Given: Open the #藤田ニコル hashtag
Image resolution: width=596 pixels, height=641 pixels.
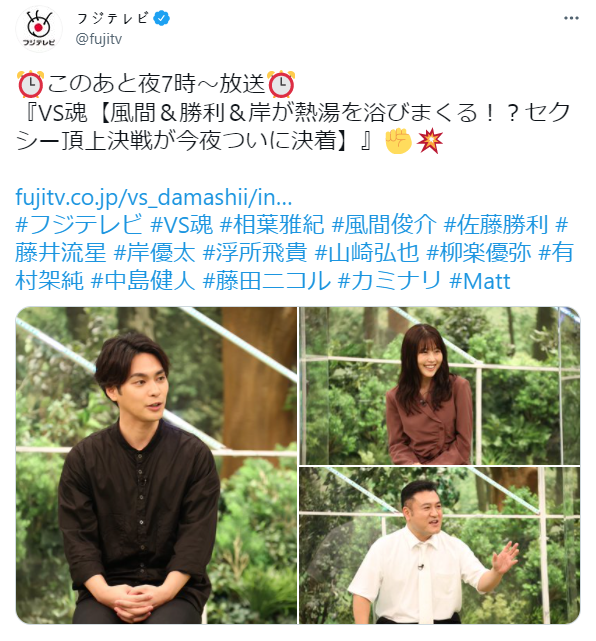Looking at the screenshot, I should [x=267, y=281].
